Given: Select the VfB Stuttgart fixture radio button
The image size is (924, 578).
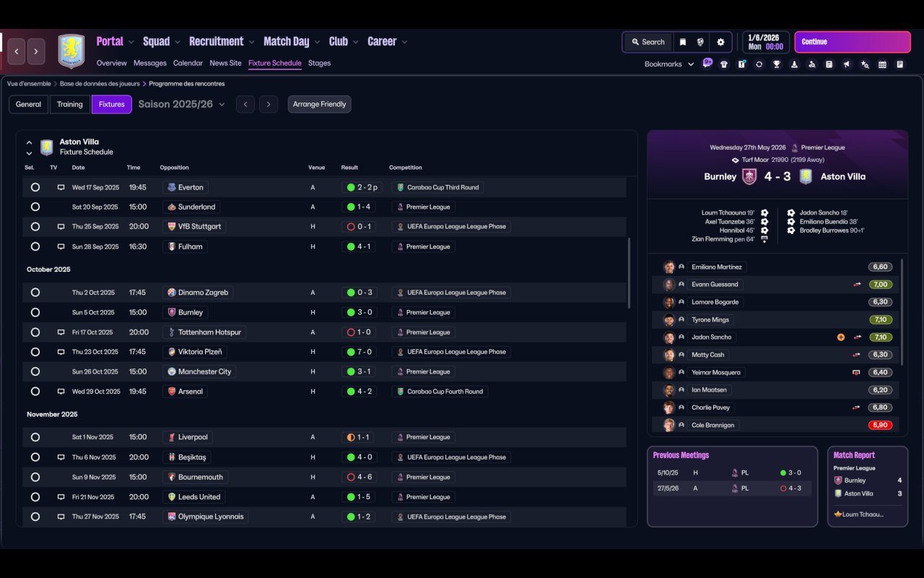Looking at the screenshot, I should click(35, 226).
